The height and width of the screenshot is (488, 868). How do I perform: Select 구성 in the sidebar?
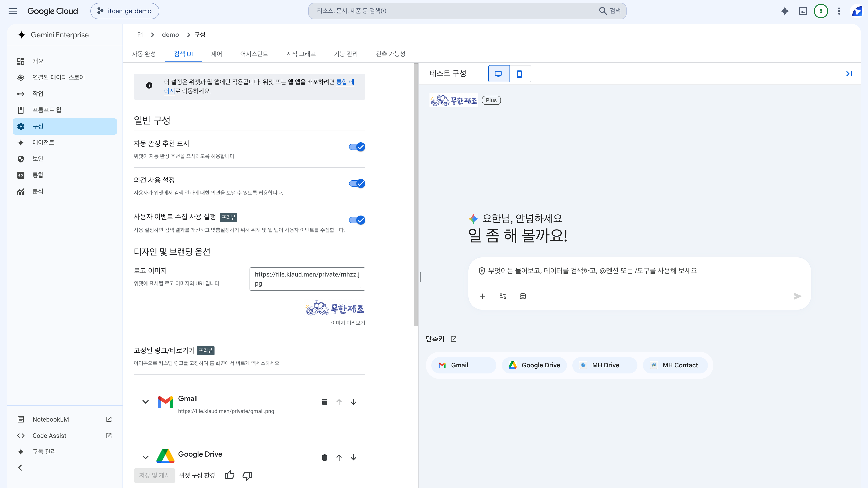pos(65,126)
